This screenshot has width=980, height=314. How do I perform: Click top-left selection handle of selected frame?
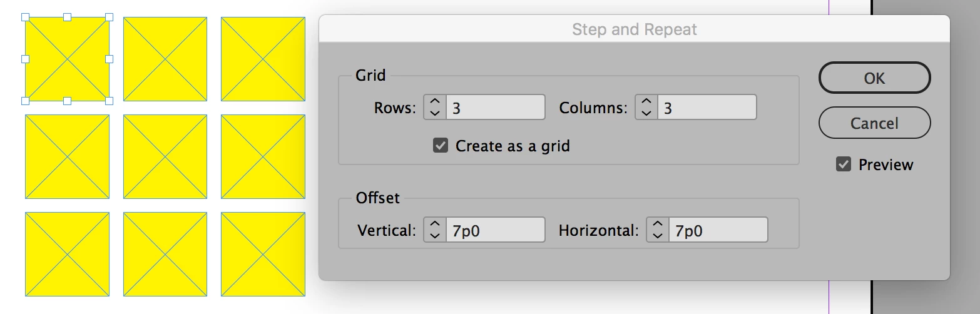(x=26, y=17)
